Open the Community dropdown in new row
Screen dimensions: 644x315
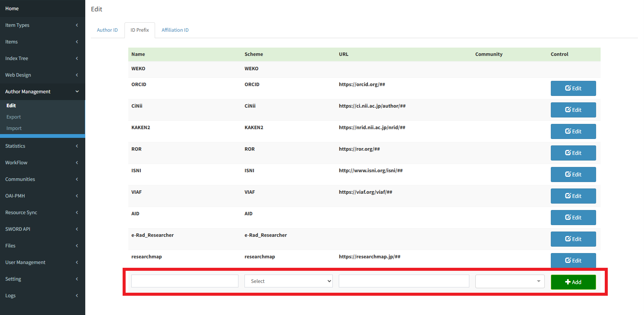point(509,281)
